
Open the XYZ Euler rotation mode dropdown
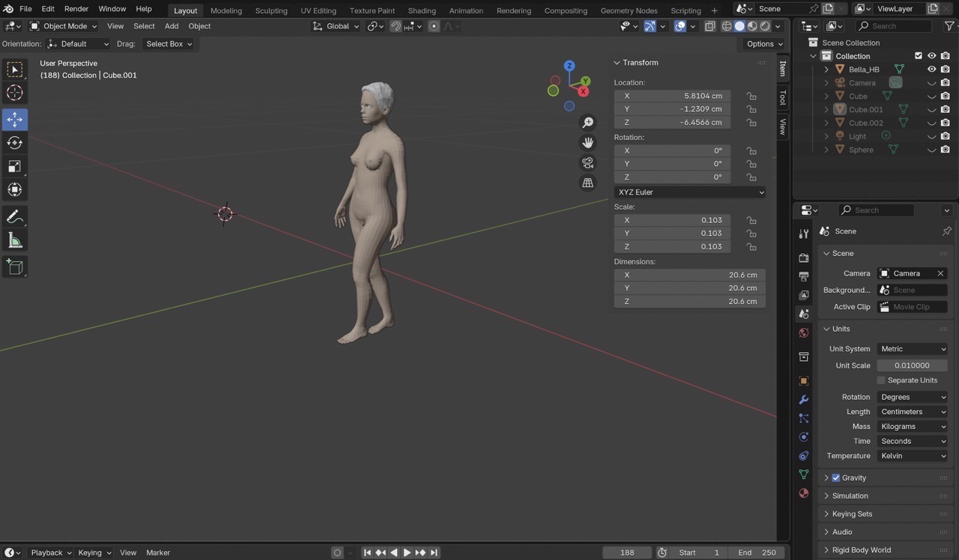[689, 192]
